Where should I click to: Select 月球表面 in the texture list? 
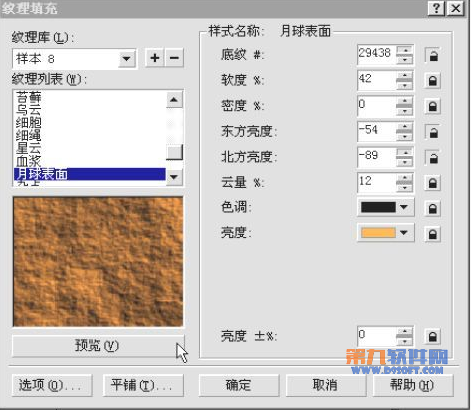(90, 174)
